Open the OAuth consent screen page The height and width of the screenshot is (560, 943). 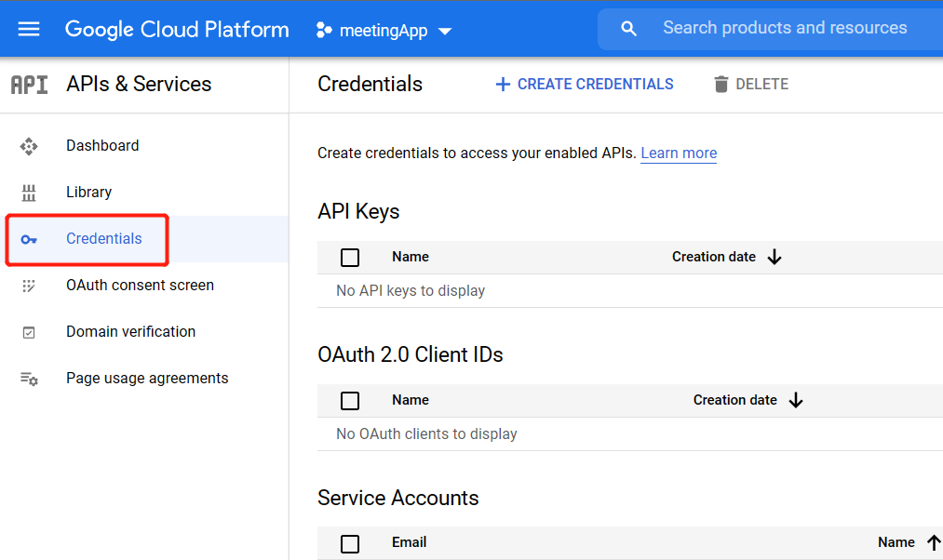(140, 286)
